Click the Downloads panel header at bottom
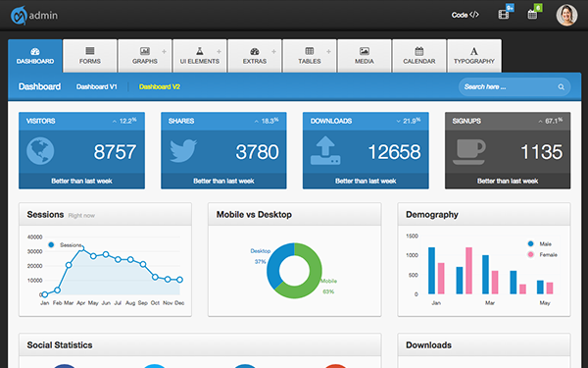This screenshot has width=588, height=368. pyautogui.click(x=484, y=344)
